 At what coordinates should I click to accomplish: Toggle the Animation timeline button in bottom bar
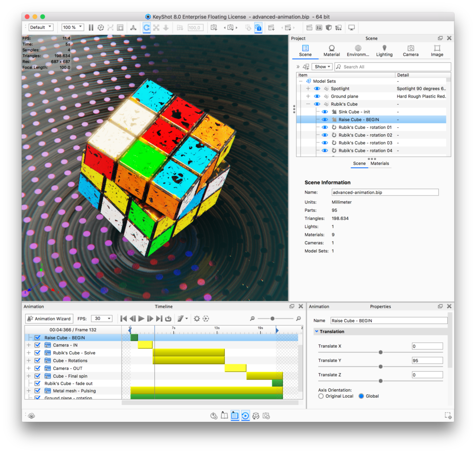245,416
